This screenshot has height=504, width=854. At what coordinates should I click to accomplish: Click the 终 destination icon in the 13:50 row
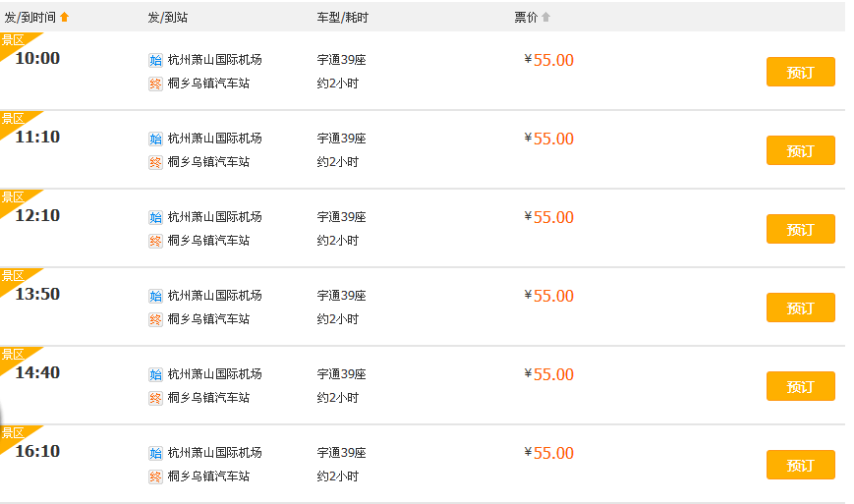point(155,319)
